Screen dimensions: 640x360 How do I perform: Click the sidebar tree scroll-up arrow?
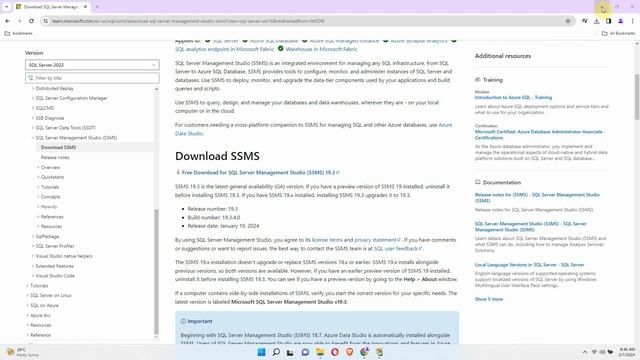click(156, 89)
